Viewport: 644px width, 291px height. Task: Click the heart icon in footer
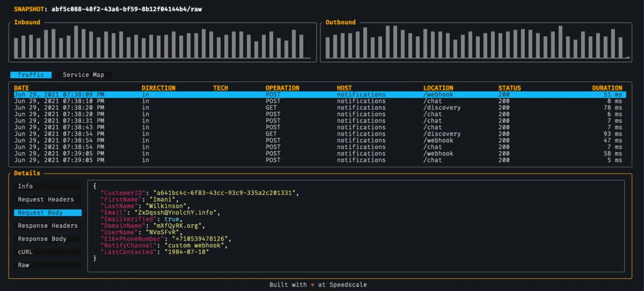point(312,285)
